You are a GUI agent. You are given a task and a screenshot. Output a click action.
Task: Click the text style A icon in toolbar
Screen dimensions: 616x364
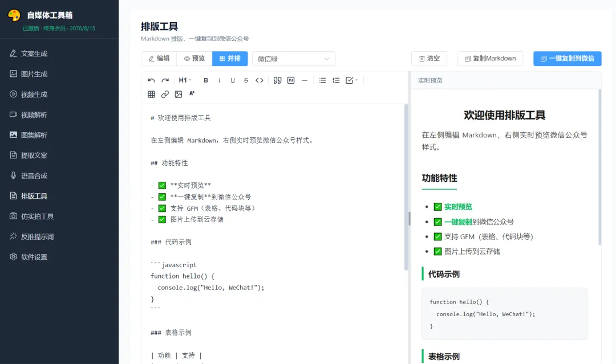coord(192,94)
